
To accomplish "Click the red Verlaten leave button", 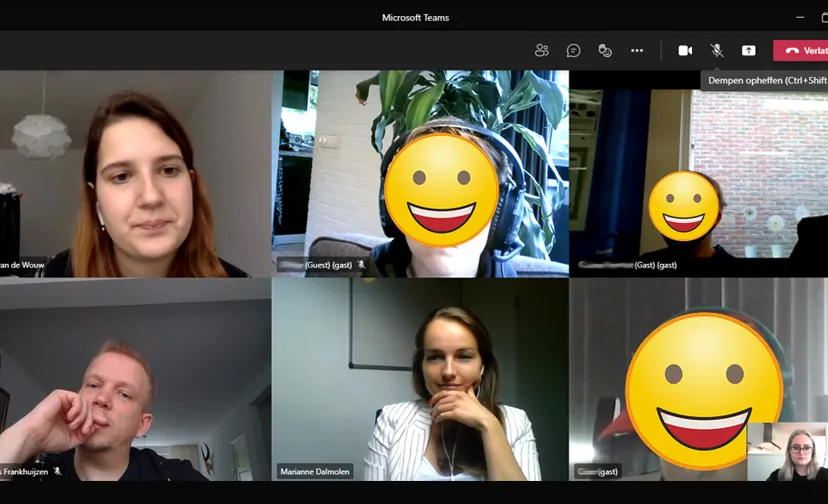I will click(x=802, y=50).
